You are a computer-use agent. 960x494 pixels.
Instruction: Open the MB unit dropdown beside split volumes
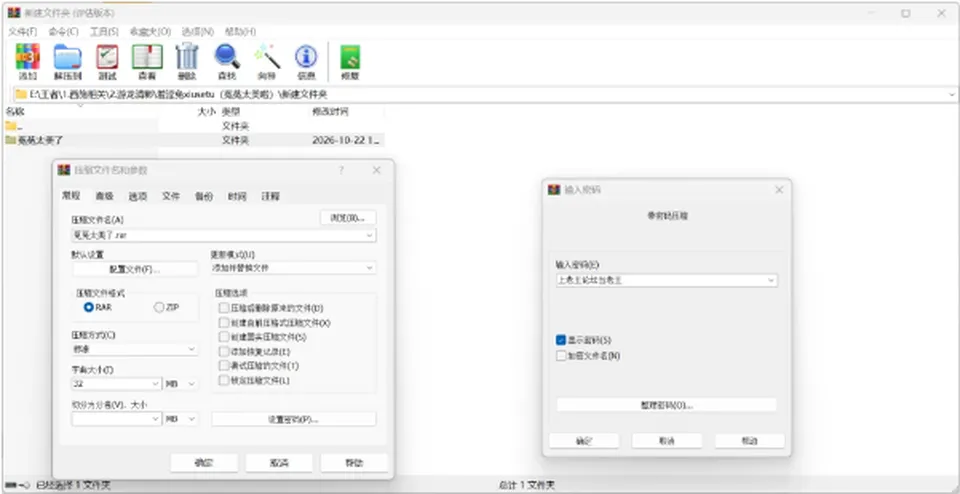[x=191, y=419]
